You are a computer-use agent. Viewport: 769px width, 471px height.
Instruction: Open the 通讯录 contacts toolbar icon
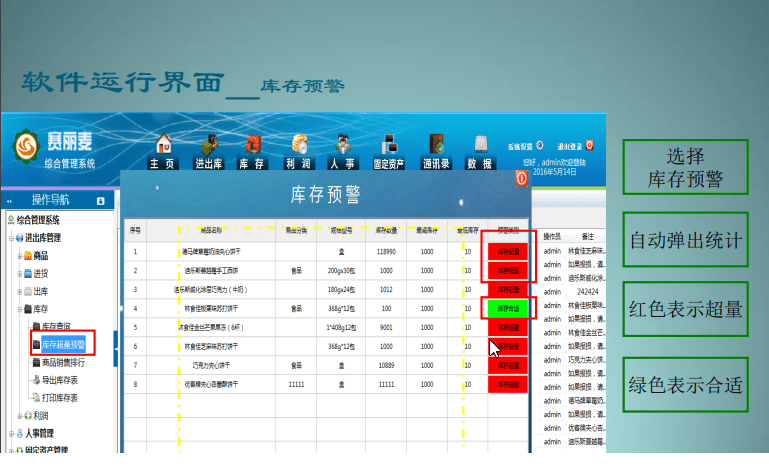tap(436, 152)
